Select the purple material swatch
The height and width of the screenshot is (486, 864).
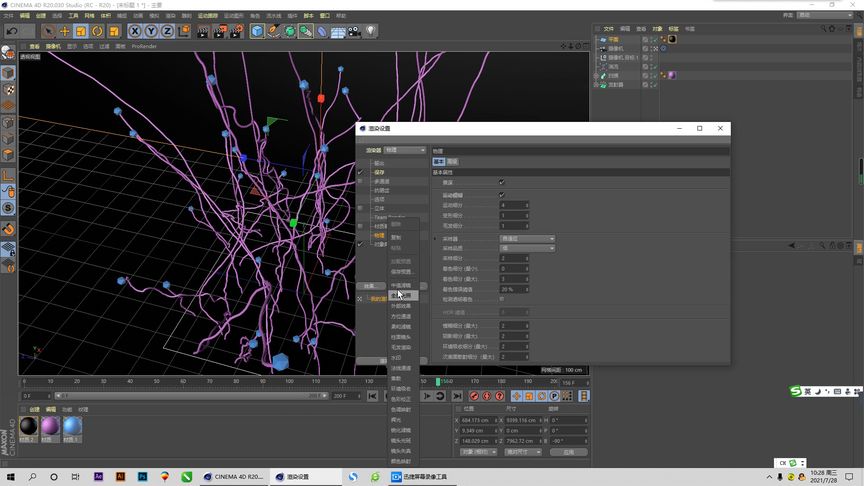tap(50, 426)
